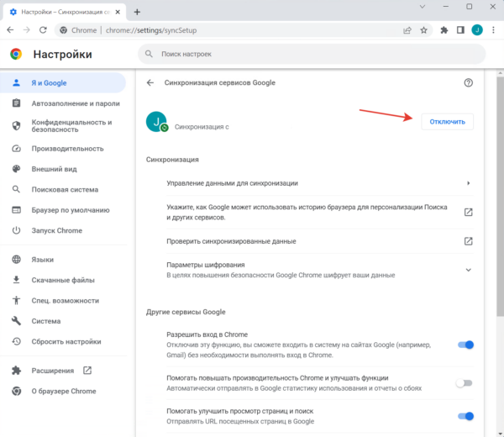Click the tab search chevron in title bar
Image resolution: width=504 pixels, height=437 pixels.
coord(423,7)
